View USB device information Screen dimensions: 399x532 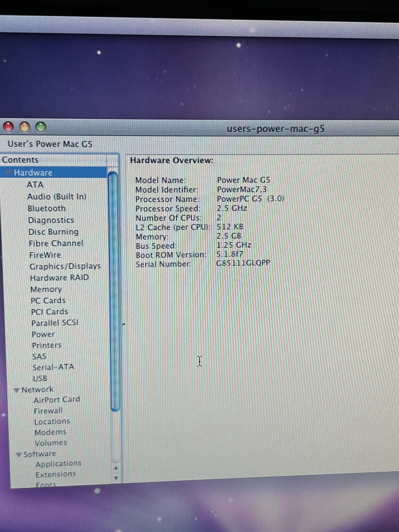pyautogui.click(x=40, y=379)
